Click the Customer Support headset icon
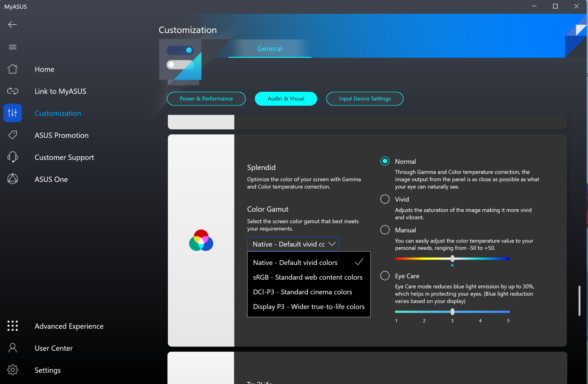The width and height of the screenshot is (588, 384). coord(12,157)
